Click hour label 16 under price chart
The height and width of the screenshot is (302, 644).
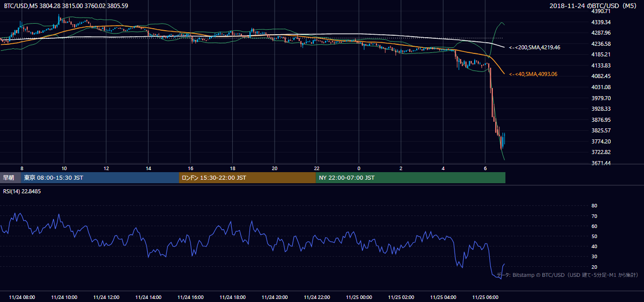pos(190,168)
